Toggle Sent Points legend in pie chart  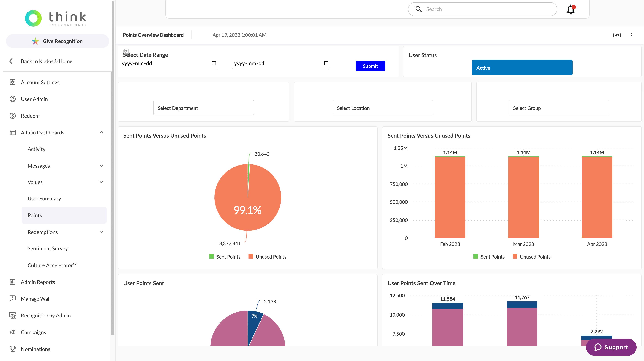[x=225, y=256]
